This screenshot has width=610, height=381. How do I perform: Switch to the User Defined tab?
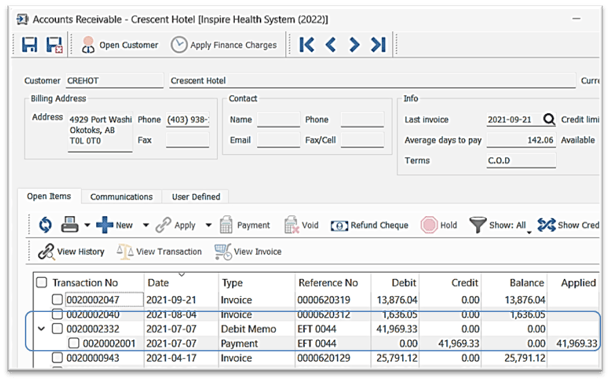tap(196, 197)
